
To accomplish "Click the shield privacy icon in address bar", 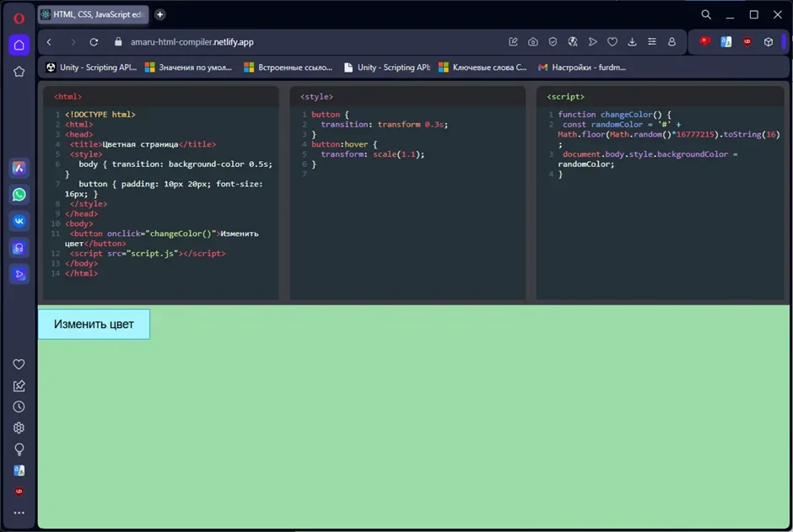I will click(x=553, y=42).
